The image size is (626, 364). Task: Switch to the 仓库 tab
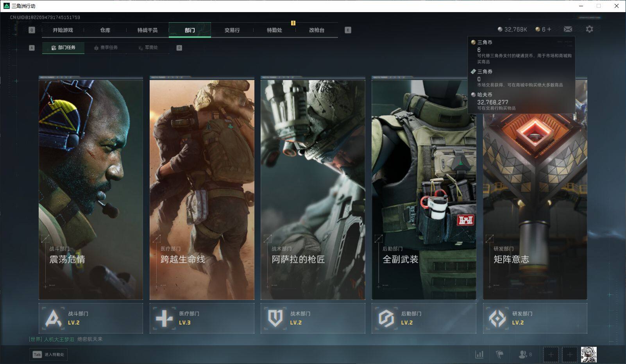click(x=105, y=30)
